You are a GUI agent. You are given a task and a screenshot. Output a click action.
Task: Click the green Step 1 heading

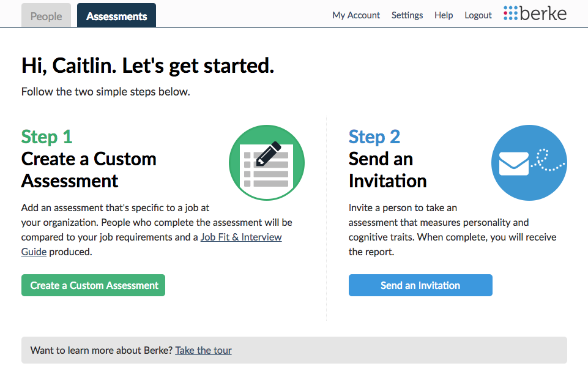pos(47,136)
